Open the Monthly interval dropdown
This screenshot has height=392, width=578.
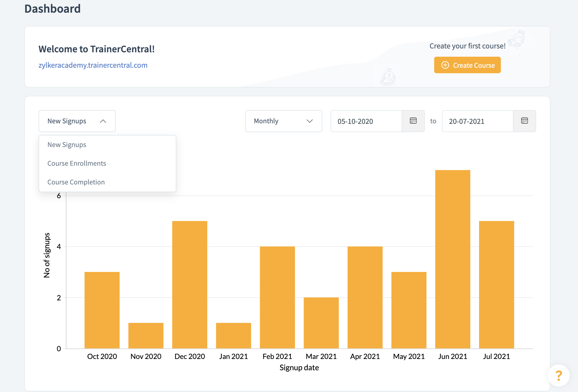(x=283, y=121)
